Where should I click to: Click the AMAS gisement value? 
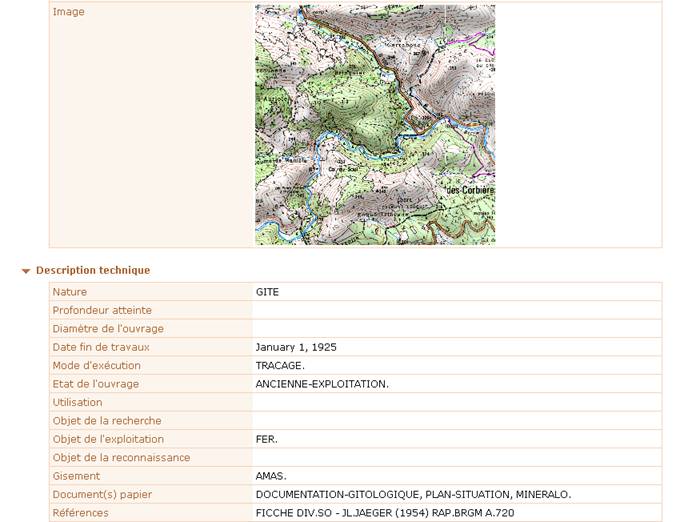(x=271, y=476)
